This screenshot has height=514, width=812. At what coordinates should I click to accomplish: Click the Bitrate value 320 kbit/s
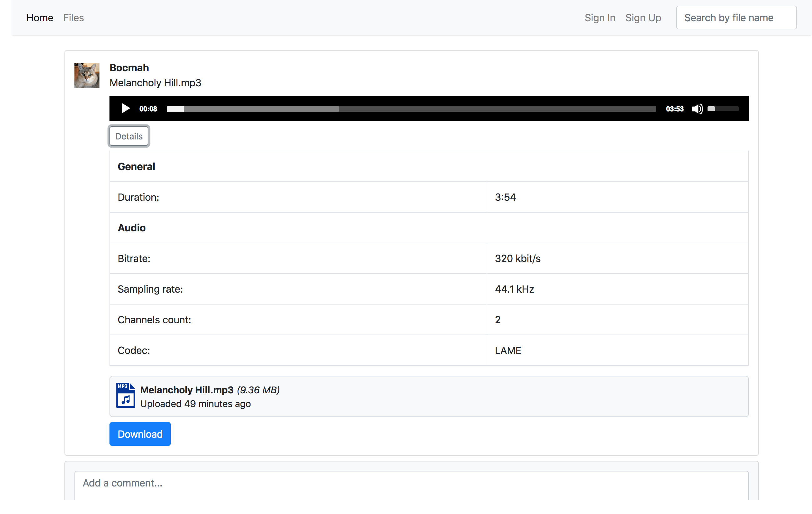tap(517, 258)
